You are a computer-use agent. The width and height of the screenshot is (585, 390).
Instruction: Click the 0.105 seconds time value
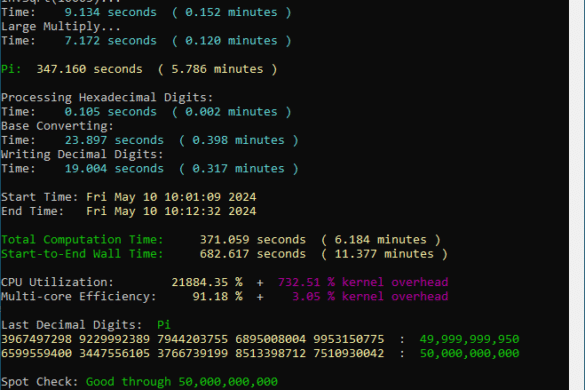click(110, 112)
